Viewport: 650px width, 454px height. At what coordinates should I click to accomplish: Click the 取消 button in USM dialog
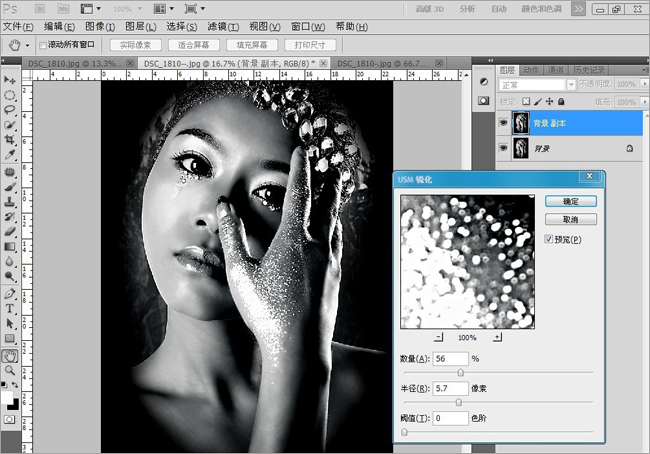(x=570, y=220)
